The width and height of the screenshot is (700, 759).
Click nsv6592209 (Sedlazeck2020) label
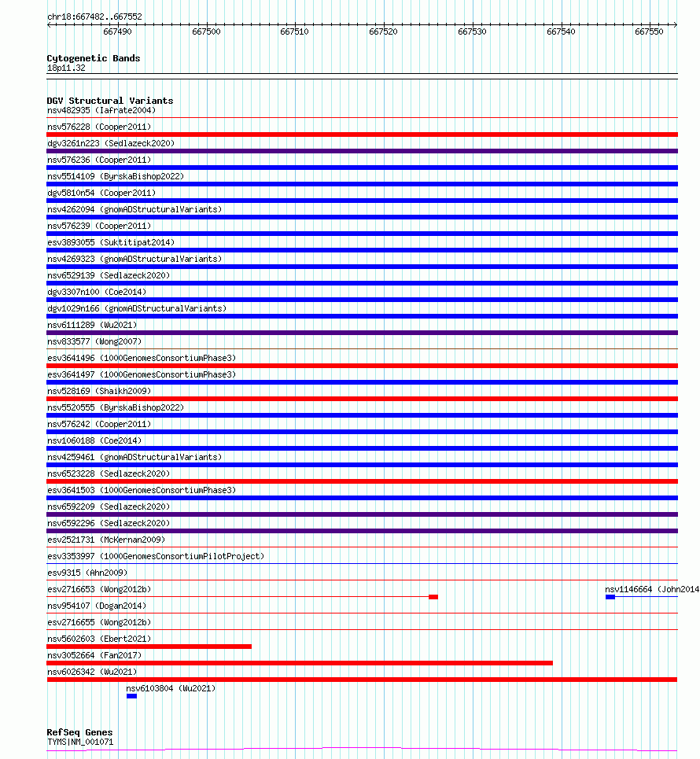109,507
